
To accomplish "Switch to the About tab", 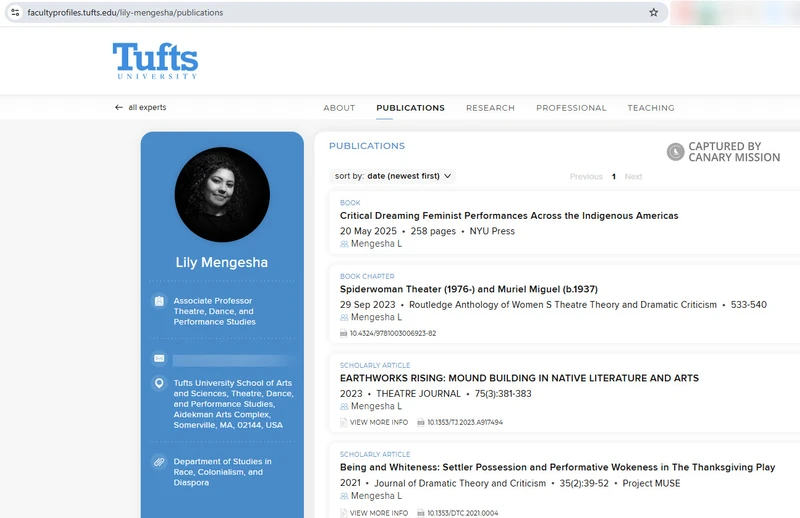I will click(x=339, y=108).
